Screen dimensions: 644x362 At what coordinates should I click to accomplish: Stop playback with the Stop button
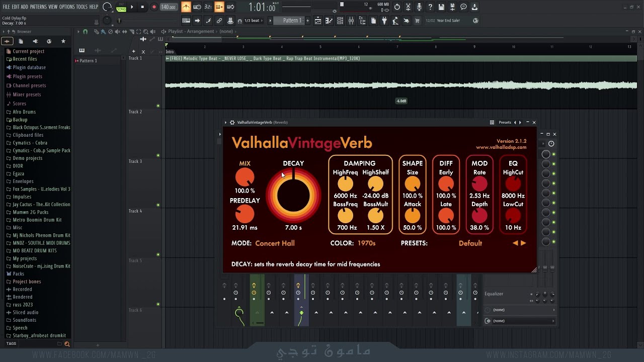pyautogui.click(x=142, y=7)
